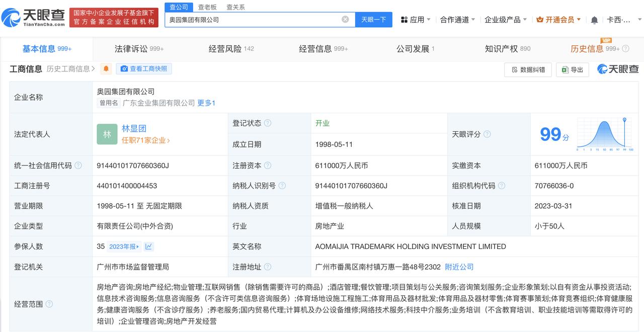Click the 核准日期 2023-03-31 value

[x=554, y=206]
